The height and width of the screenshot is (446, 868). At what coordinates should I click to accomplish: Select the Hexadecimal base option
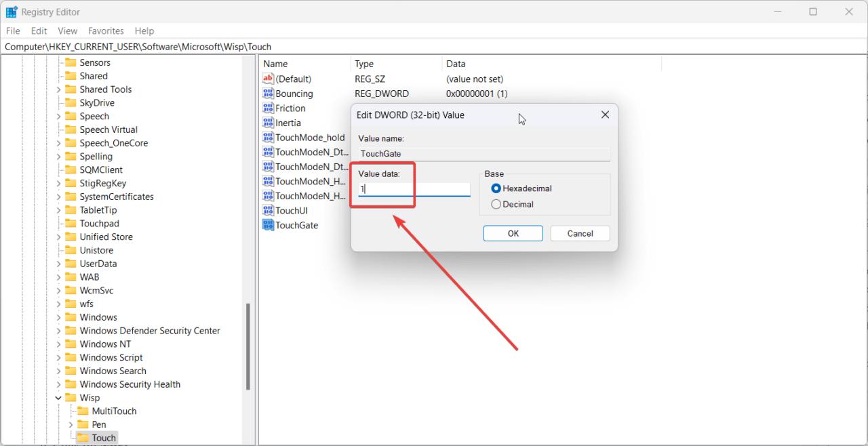click(x=496, y=188)
